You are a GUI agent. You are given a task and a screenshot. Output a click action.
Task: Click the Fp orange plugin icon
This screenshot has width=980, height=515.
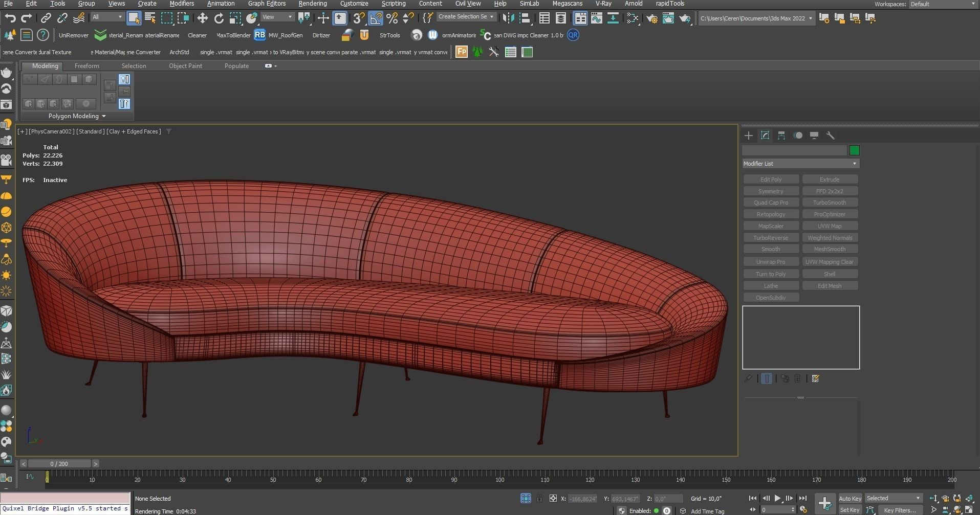461,52
